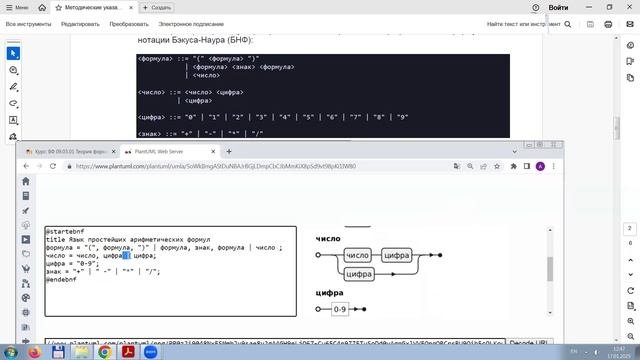Viewport: 640px width, 360px height.
Task: Click the rotate view icon in Acrobat
Action: coord(630,291)
